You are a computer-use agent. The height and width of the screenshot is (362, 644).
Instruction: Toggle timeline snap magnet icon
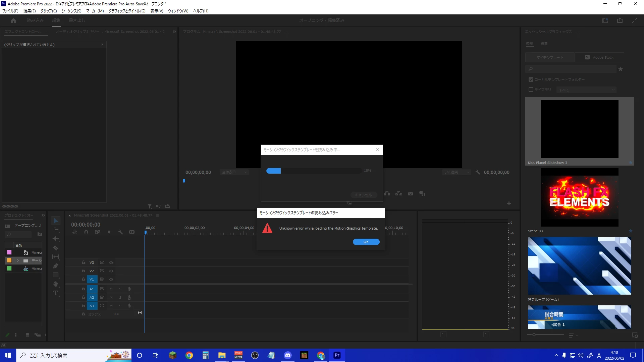pyautogui.click(x=86, y=232)
